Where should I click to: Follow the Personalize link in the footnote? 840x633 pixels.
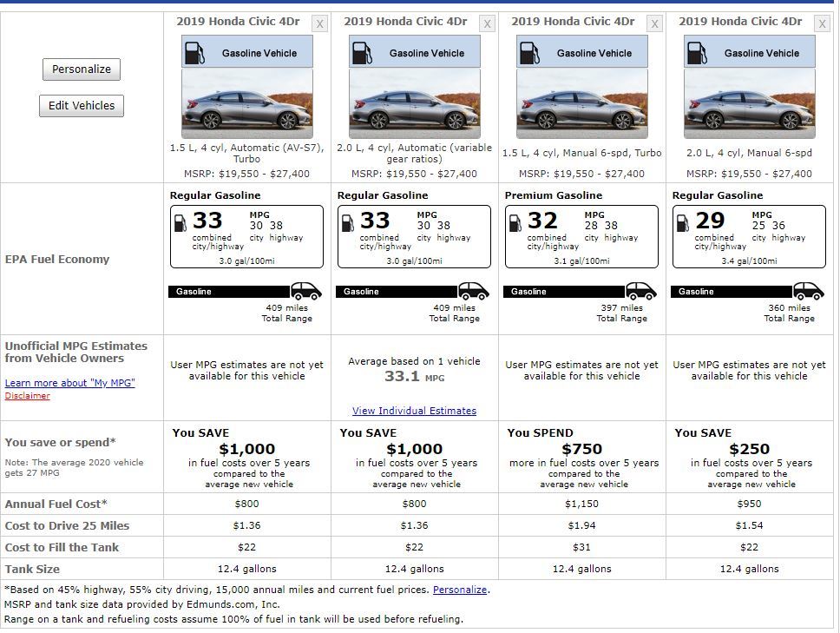(460, 590)
